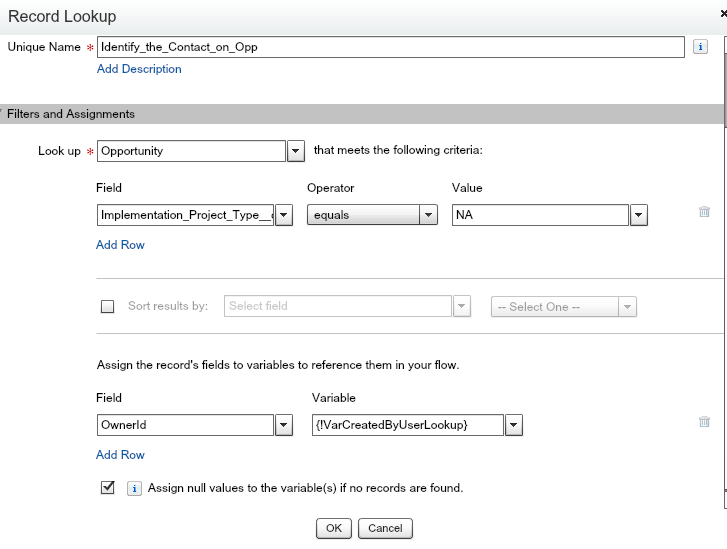The width and height of the screenshot is (727, 549).
Task: Expand the NA Value dropdown arrow
Action: [x=639, y=215]
